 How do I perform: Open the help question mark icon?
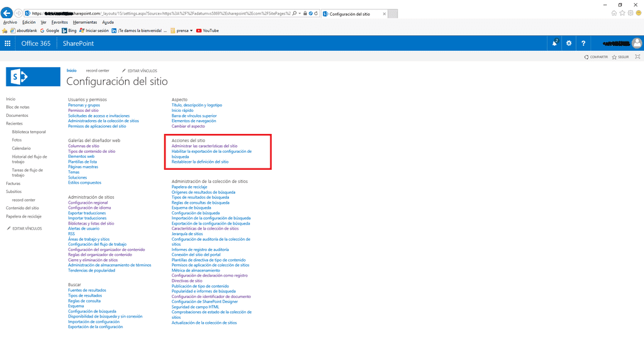pyautogui.click(x=583, y=43)
